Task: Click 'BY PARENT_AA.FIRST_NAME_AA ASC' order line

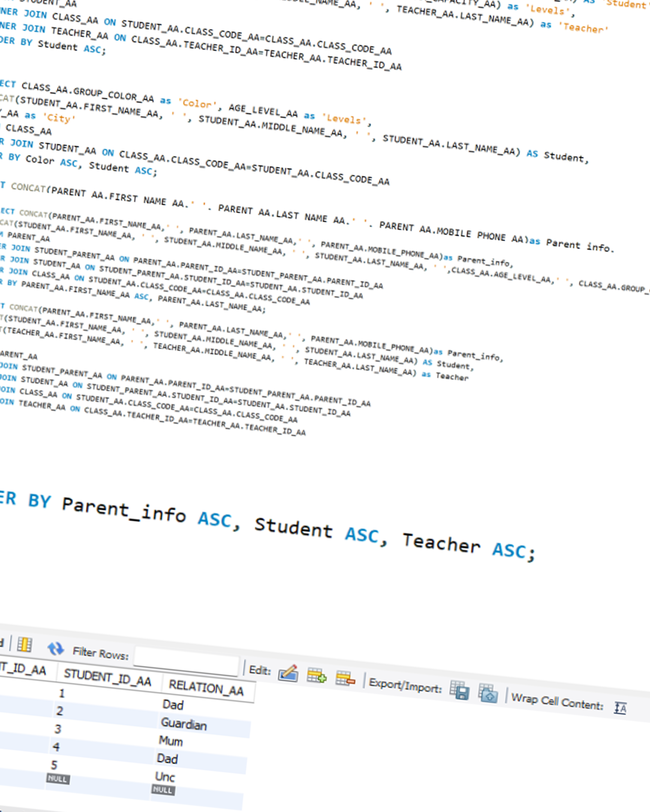Action: tap(78, 289)
